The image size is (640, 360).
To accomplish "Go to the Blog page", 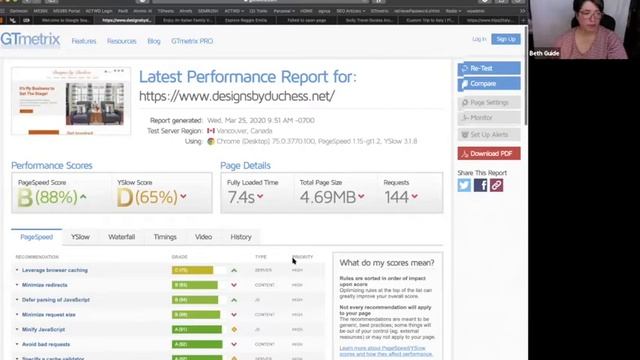I will pyautogui.click(x=154, y=41).
